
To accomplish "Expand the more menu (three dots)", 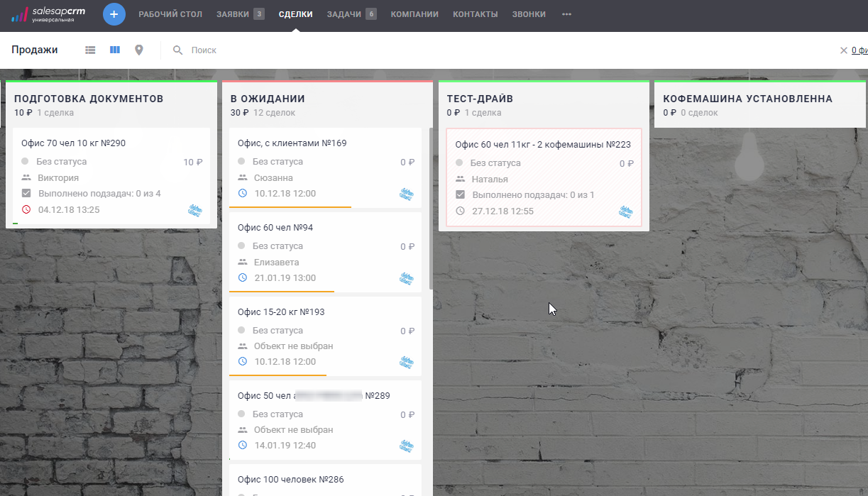I will coord(566,14).
